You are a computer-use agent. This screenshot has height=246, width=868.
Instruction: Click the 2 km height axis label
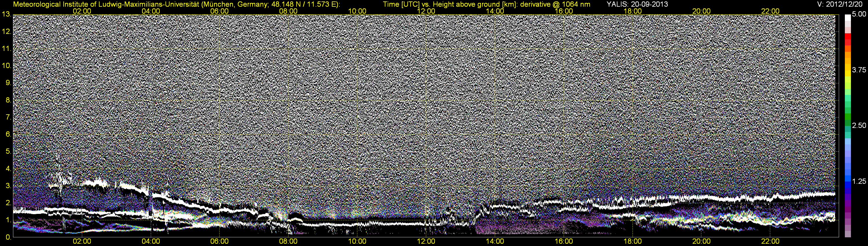8,203
